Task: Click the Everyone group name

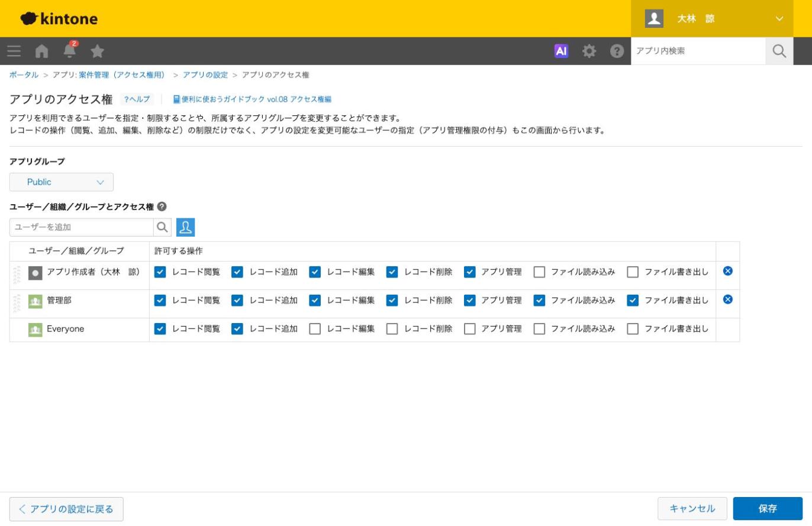Action: click(66, 329)
